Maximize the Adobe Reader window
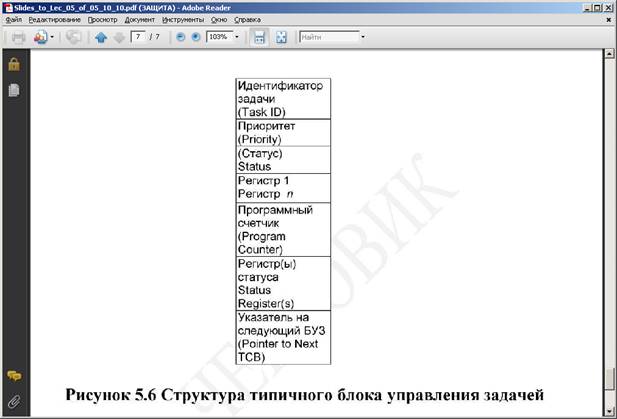Image resolution: width=617 pixels, height=419 pixels. click(597, 8)
